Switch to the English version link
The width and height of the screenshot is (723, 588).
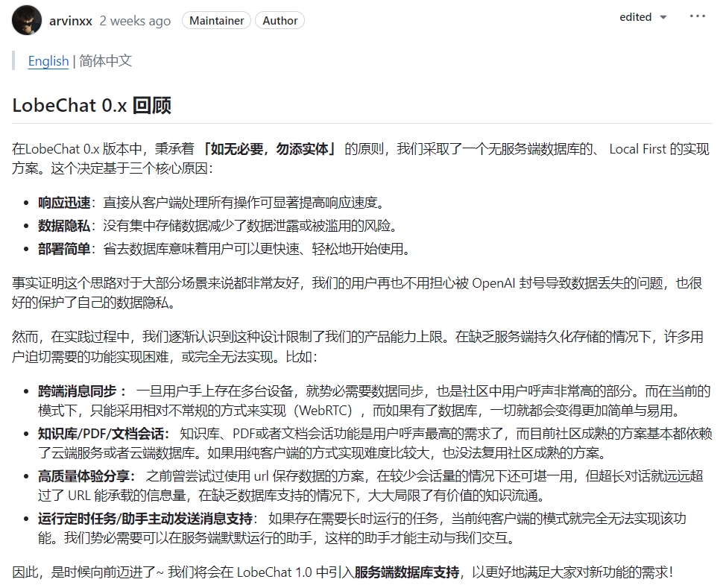pos(48,61)
